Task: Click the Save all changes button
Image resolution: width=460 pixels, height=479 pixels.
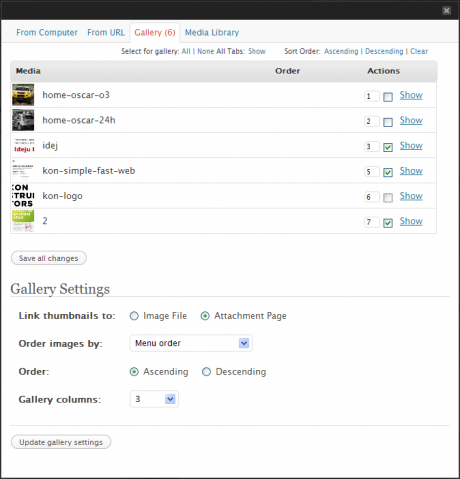Action: tap(49, 258)
